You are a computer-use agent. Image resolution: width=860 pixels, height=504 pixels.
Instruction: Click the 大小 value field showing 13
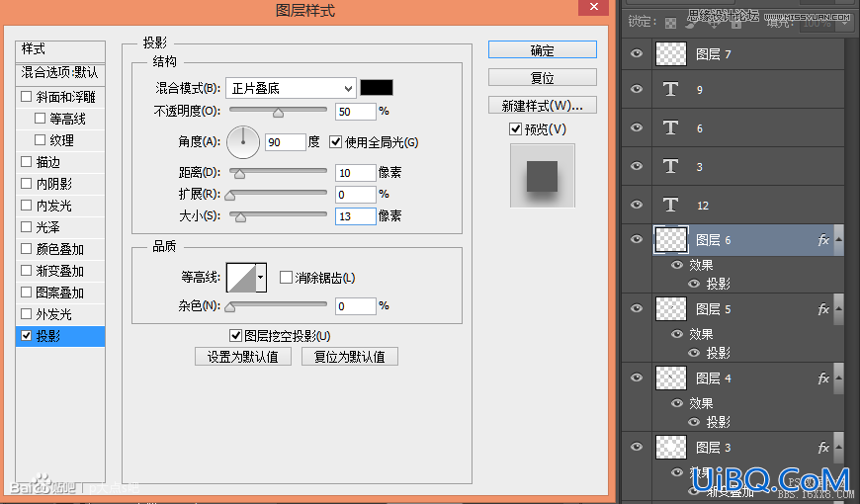(x=356, y=216)
